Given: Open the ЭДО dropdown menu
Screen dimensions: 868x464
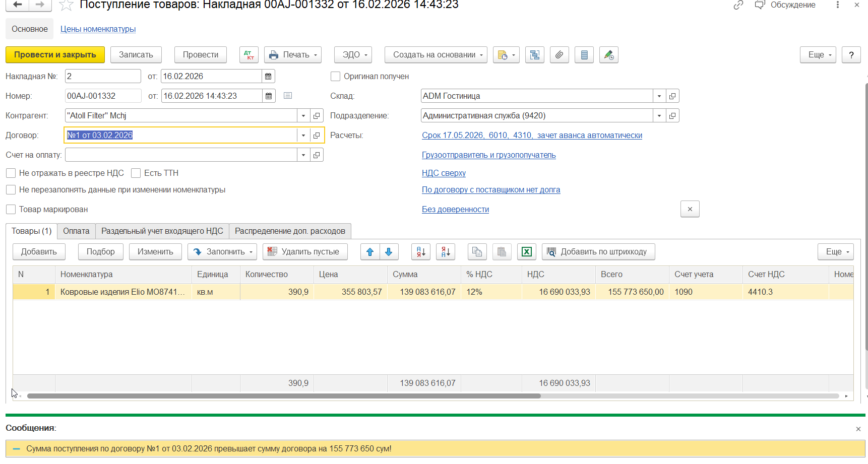Looking at the screenshot, I should click(353, 55).
